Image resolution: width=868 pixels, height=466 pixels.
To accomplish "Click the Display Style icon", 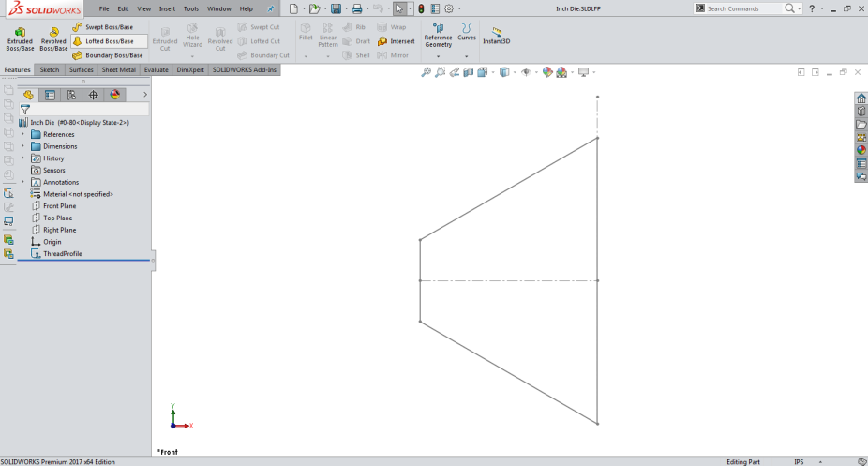I will coord(504,72).
